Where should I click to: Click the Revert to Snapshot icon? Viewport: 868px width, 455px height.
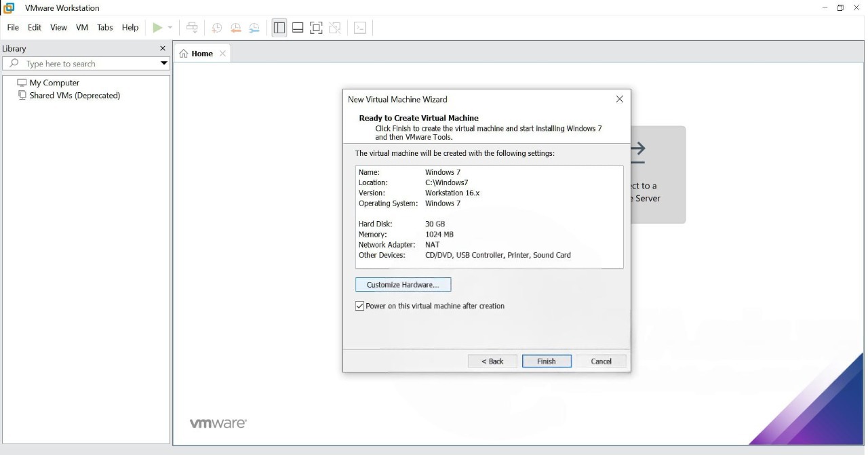(x=236, y=28)
